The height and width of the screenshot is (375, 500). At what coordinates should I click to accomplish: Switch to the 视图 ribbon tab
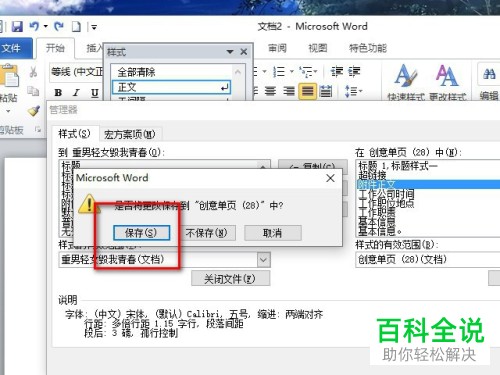point(318,48)
